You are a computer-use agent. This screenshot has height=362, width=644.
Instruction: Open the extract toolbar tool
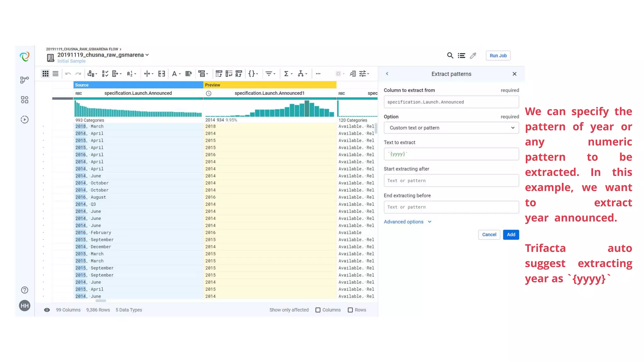click(117, 74)
